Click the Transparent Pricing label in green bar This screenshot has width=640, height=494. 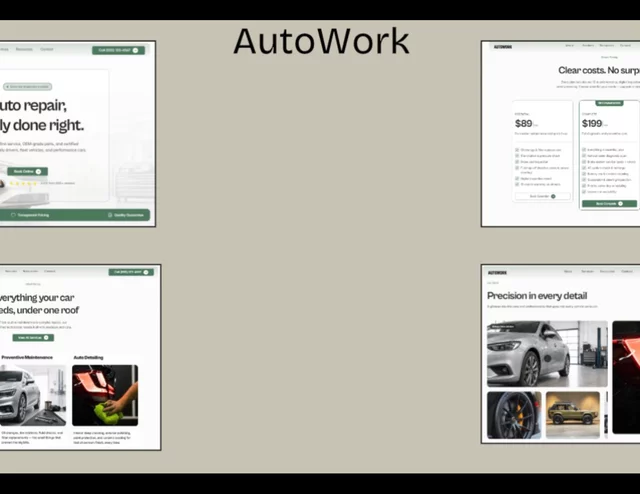pyautogui.click(x=33, y=215)
